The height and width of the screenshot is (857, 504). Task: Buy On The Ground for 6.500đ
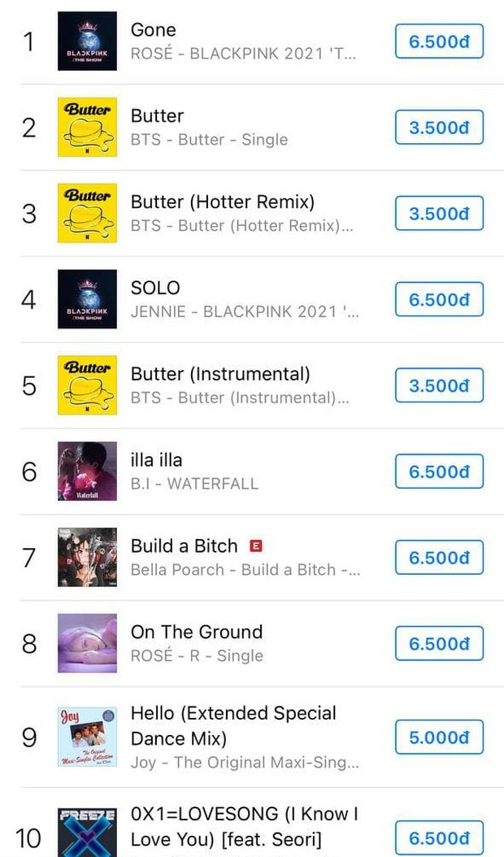point(439,645)
